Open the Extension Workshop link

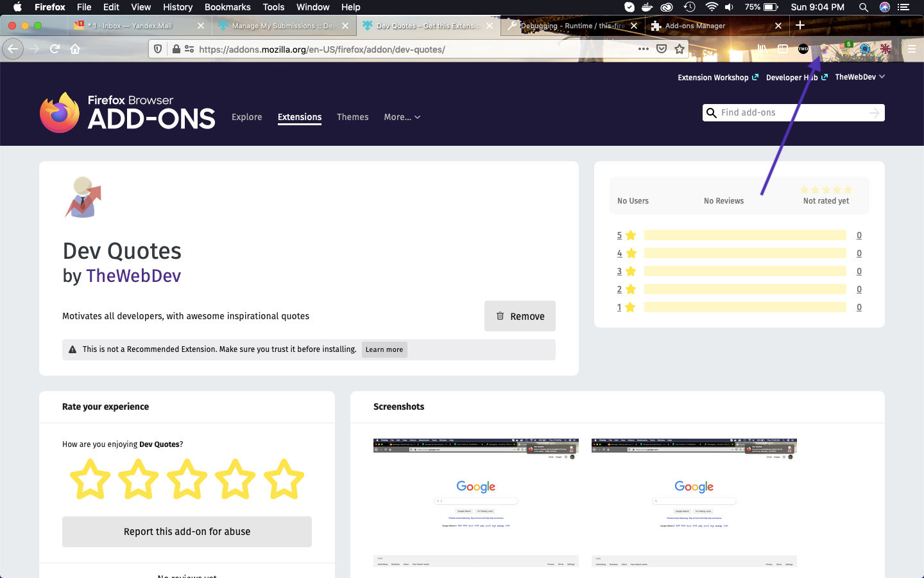click(718, 77)
